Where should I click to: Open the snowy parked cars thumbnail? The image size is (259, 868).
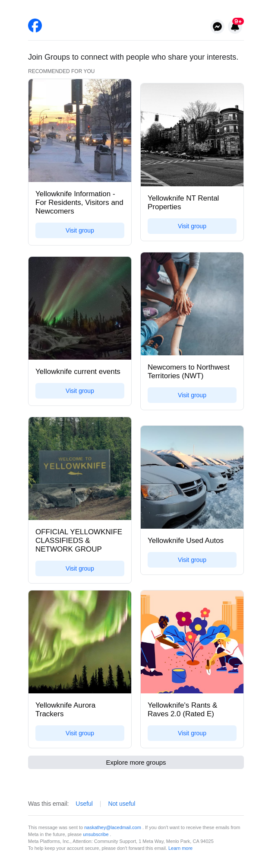192,477
